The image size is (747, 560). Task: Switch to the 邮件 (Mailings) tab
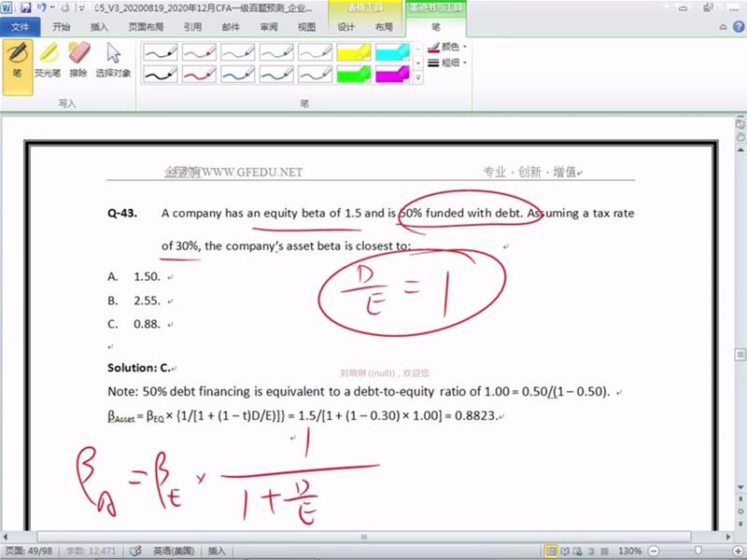[x=231, y=27]
